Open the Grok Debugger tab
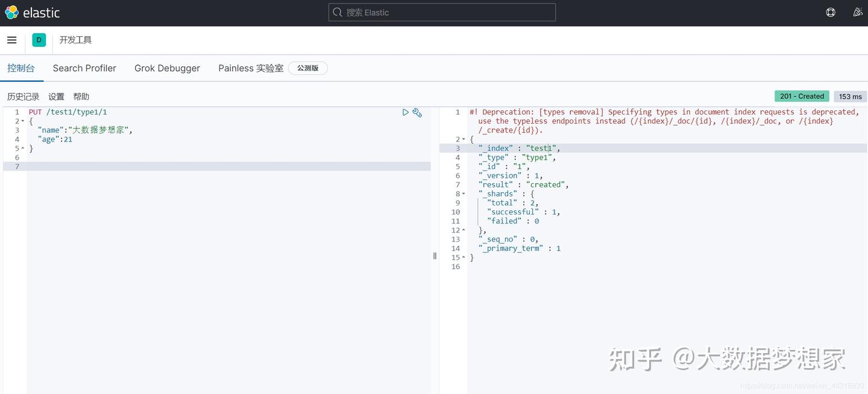868x394 pixels. [167, 68]
